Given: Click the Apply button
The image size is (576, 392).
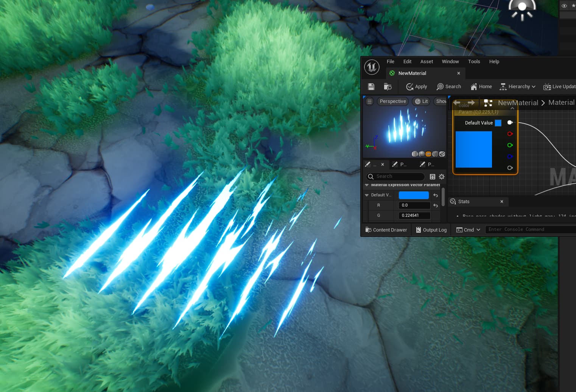Looking at the screenshot, I should click(417, 87).
